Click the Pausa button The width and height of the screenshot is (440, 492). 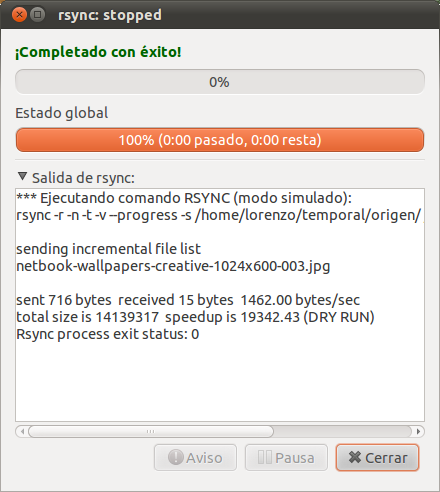pos(286,457)
